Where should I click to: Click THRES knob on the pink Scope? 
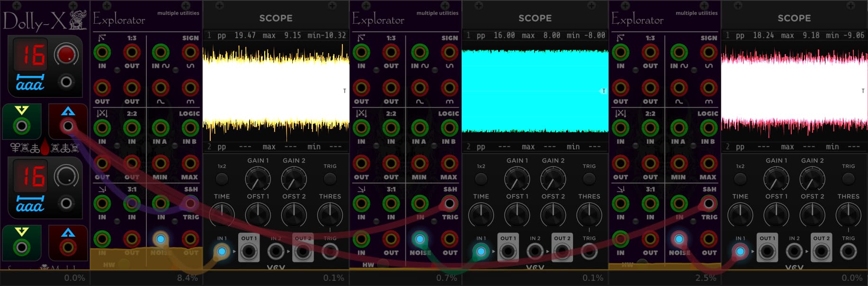(x=848, y=215)
